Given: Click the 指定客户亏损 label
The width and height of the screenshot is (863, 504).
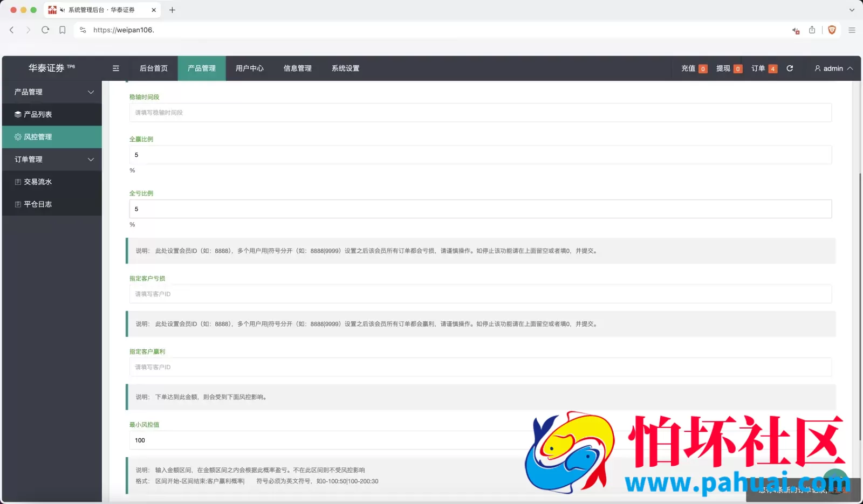Looking at the screenshot, I should tap(147, 279).
